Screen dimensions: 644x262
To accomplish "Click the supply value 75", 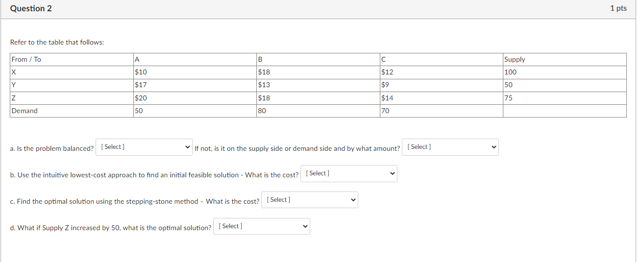I will pos(565,98).
